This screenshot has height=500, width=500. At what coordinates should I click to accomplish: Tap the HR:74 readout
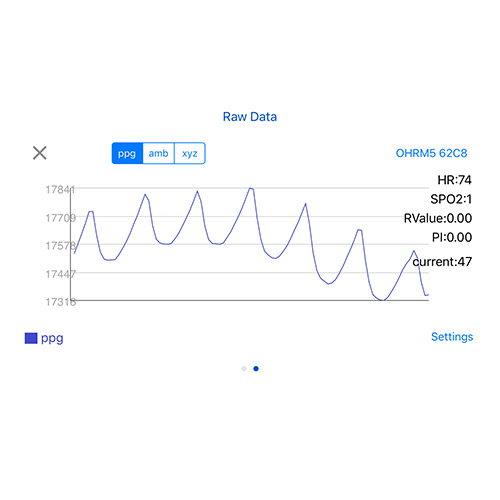[454, 180]
